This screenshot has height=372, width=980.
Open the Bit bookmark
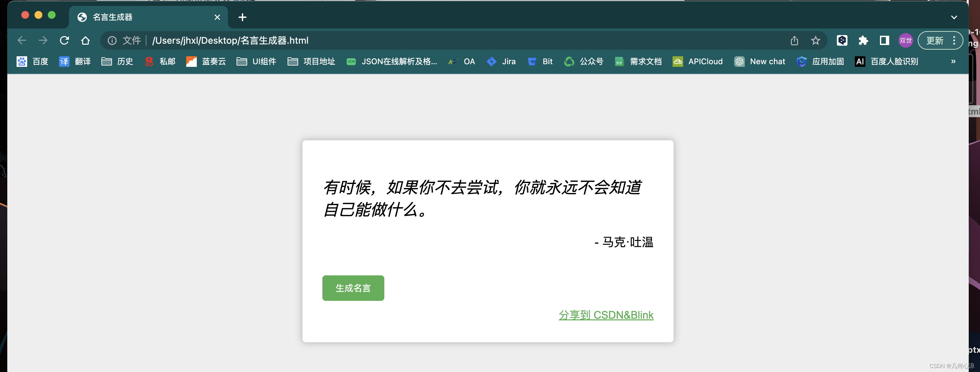540,62
